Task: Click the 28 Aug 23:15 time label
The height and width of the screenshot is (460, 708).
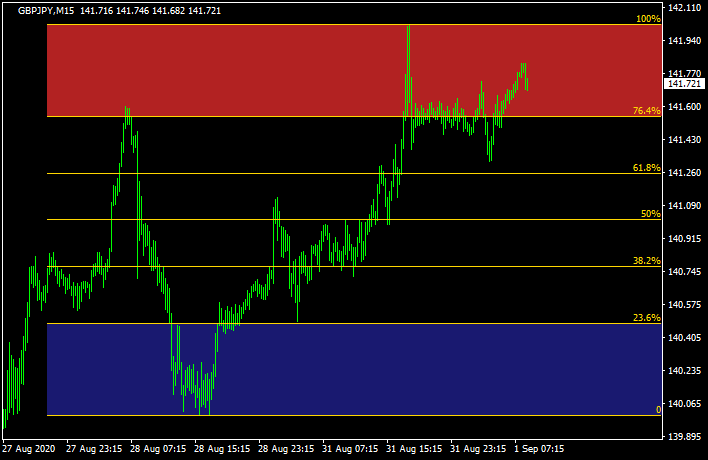Action: [288, 448]
